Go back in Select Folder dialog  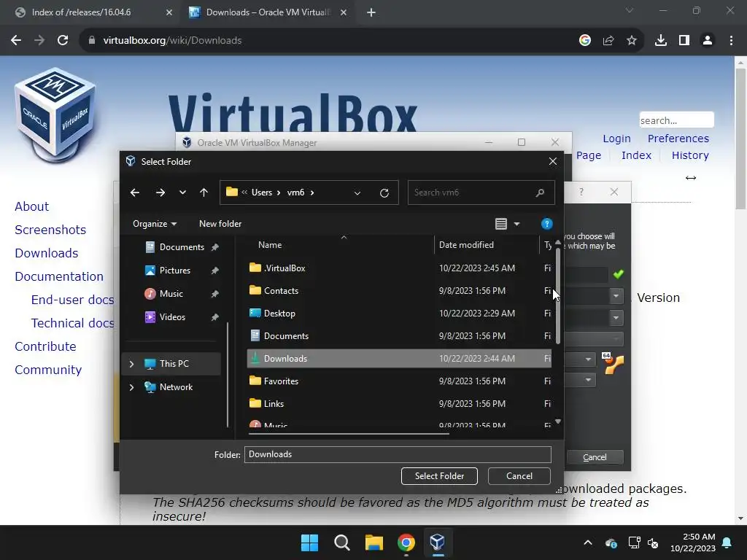(135, 192)
